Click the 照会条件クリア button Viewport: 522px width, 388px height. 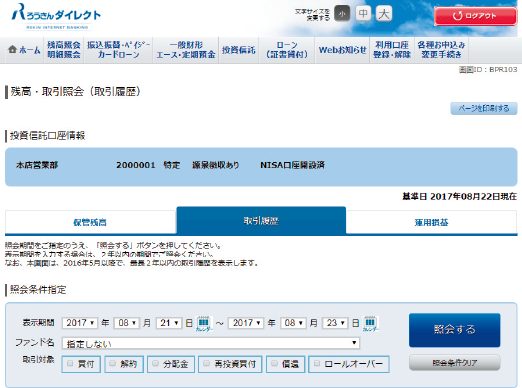(455, 363)
